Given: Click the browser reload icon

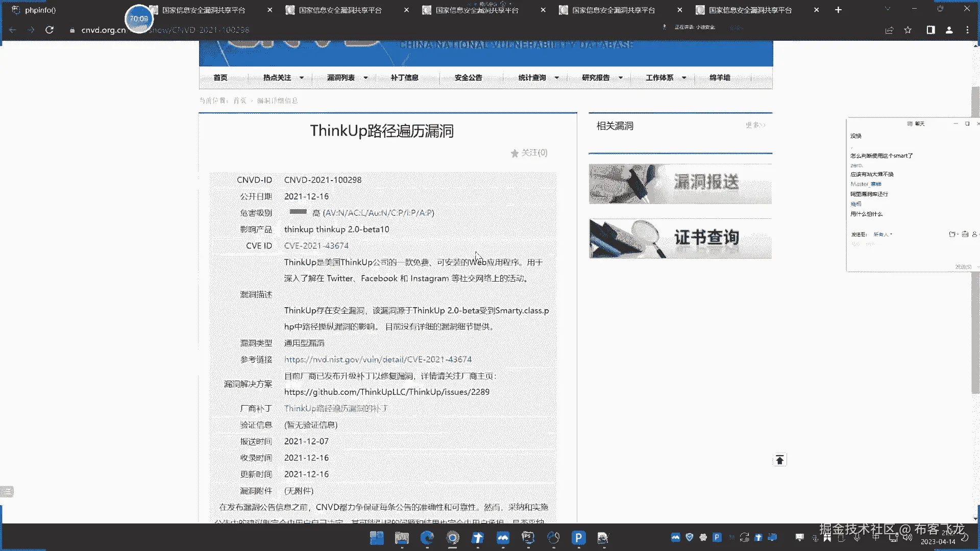Looking at the screenshot, I should click(x=50, y=30).
